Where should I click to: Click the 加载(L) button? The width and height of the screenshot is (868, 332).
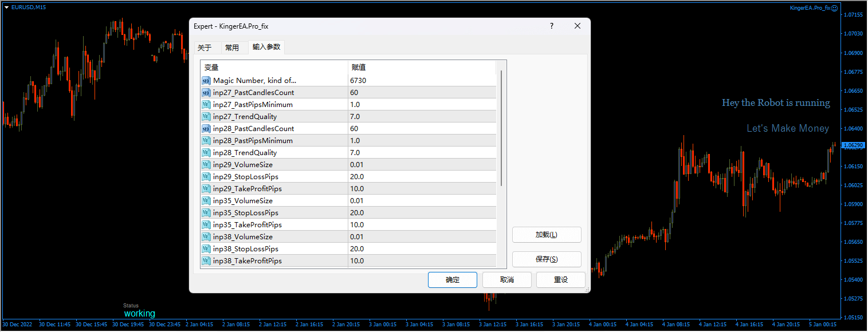pyautogui.click(x=547, y=235)
